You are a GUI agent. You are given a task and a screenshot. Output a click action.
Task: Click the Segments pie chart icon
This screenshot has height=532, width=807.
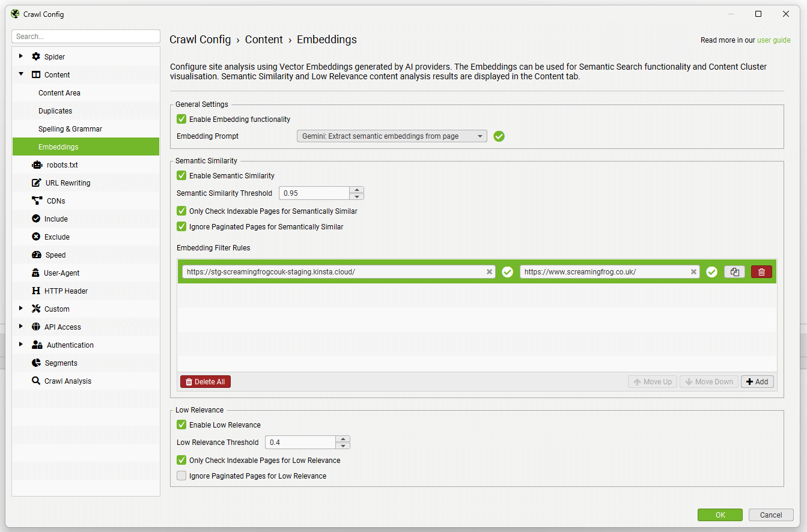click(x=37, y=363)
